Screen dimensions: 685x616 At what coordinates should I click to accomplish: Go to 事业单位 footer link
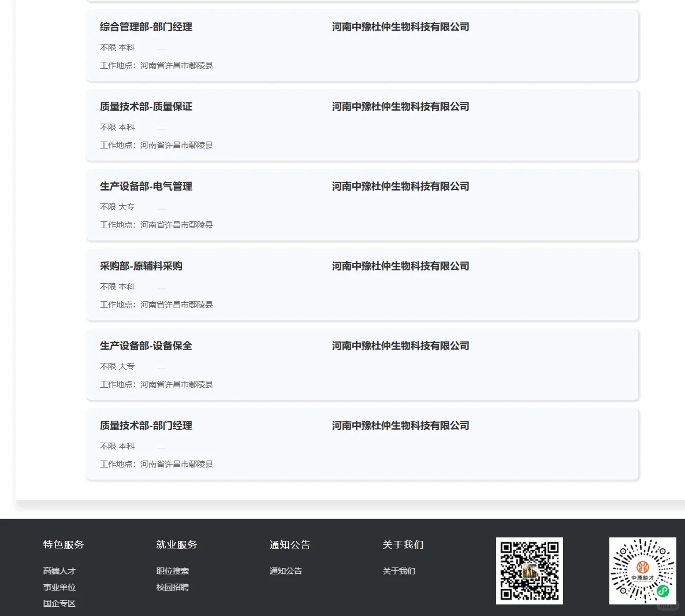point(59,587)
